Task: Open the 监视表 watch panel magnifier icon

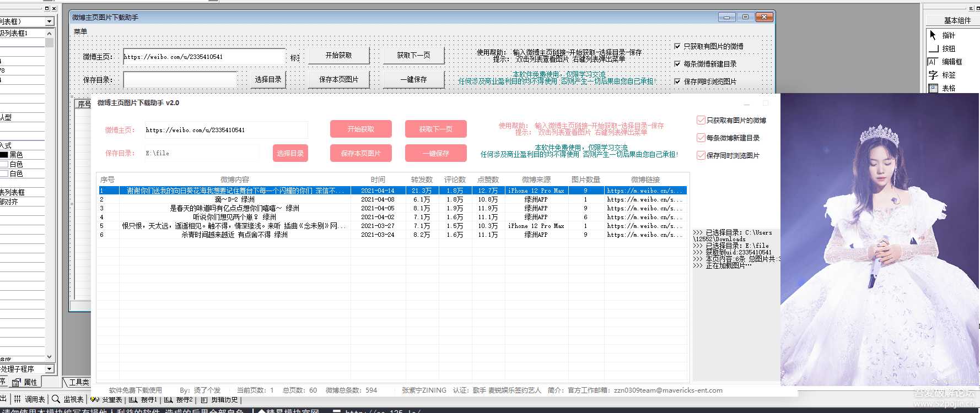Action: point(56,399)
